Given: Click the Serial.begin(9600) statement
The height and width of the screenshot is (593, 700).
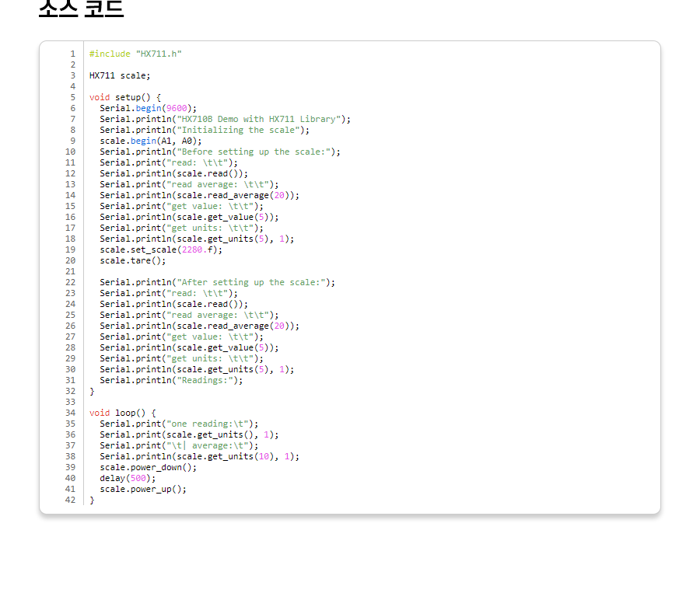Looking at the screenshot, I should pyautogui.click(x=148, y=108).
